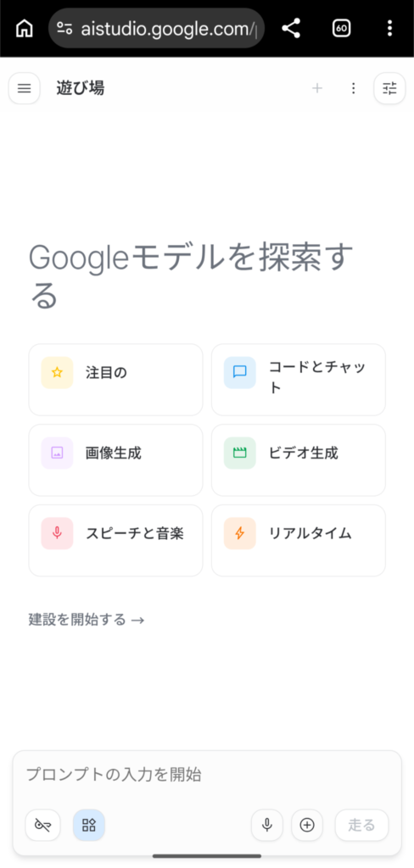The image size is (414, 868).
Task: Open the Chrome three-dot browser menu
Action: point(389,28)
